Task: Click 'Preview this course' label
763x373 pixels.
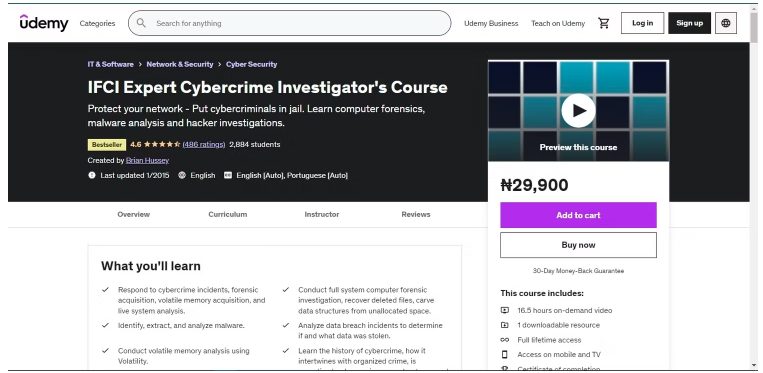Action: pos(578,147)
